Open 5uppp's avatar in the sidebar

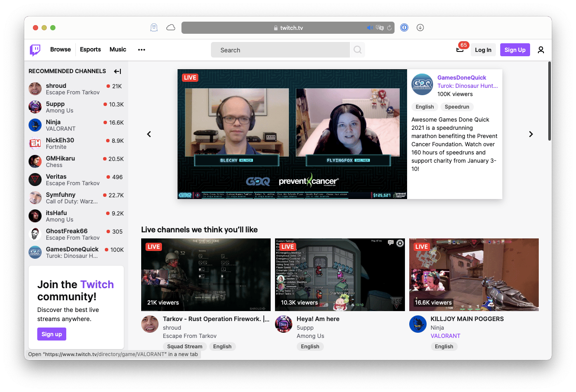click(x=35, y=107)
